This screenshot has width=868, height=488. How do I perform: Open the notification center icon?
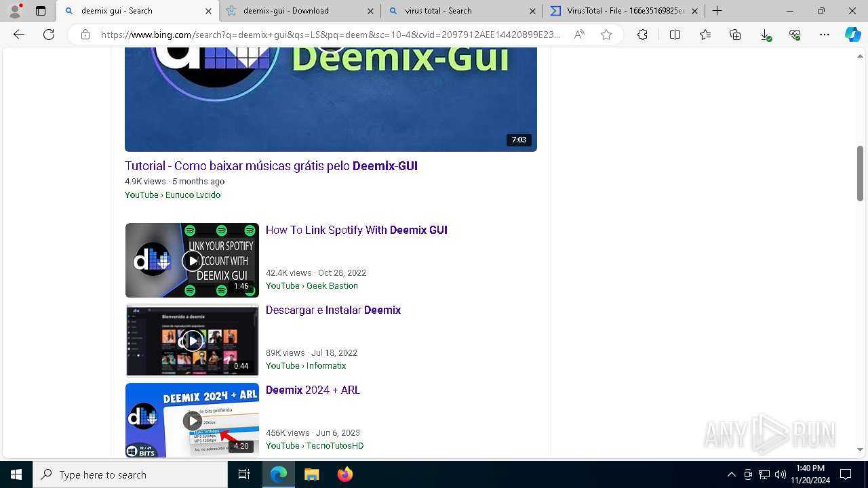click(846, 474)
